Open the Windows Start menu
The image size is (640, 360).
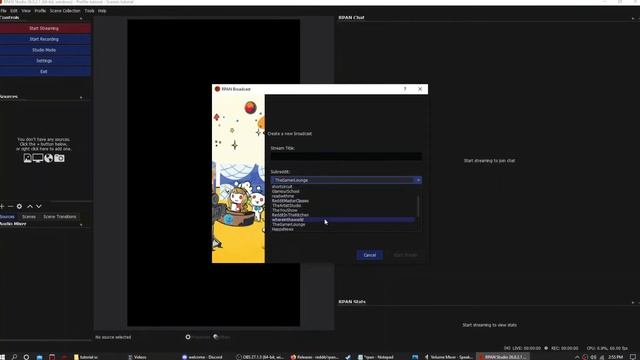click(2, 357)
